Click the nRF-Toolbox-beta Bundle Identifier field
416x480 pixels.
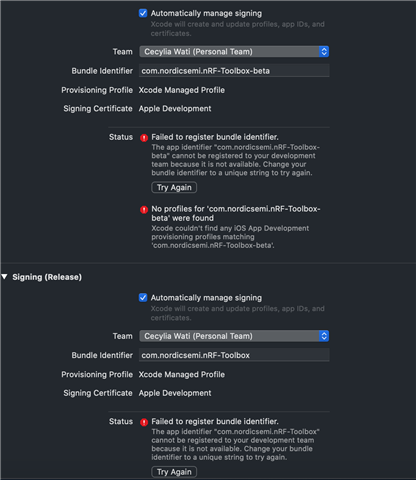(234, 71)
